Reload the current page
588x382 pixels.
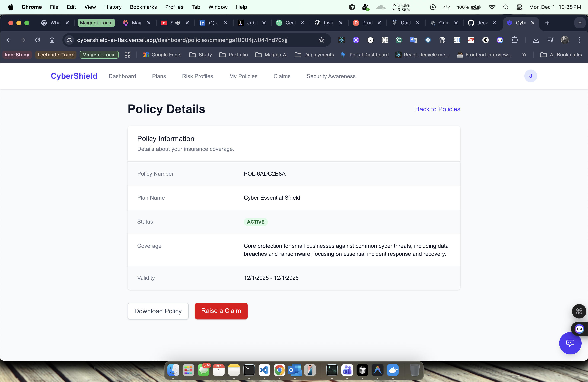coord(38,40)
